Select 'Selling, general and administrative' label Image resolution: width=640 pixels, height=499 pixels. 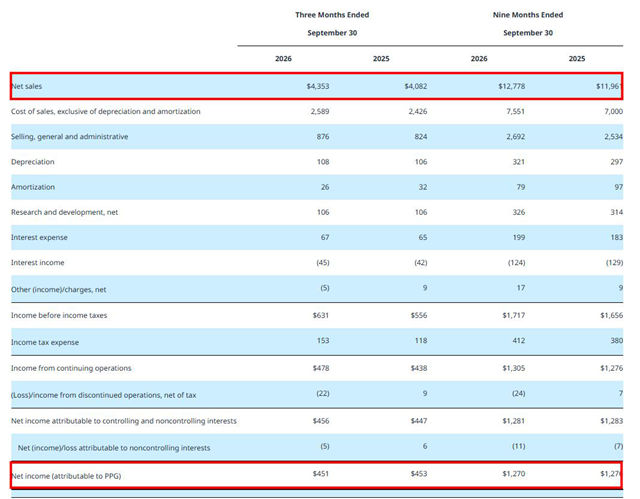click(69, 137)
